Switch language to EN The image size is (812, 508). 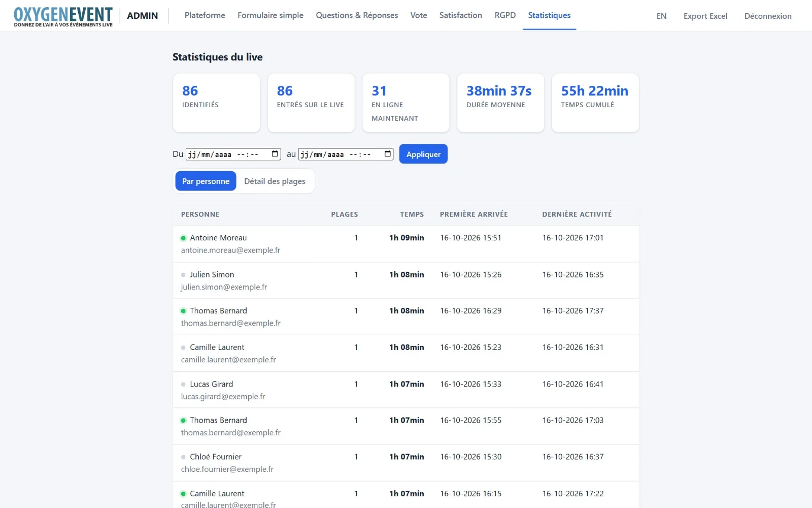point(661,16)
